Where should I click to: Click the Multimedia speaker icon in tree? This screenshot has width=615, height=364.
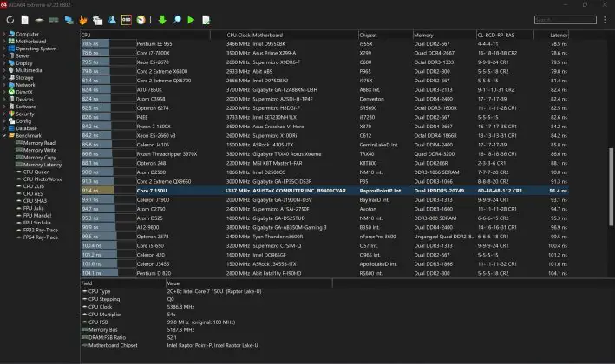pyautogui.click(x=12, y=70)
